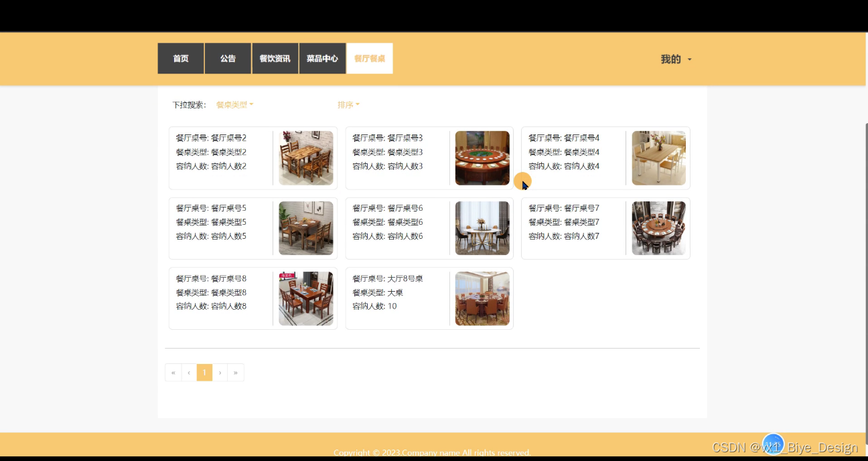Jump to first page with « button
Image resolution: width=868 pixels, height=461 pixels.
pos(173,373)
